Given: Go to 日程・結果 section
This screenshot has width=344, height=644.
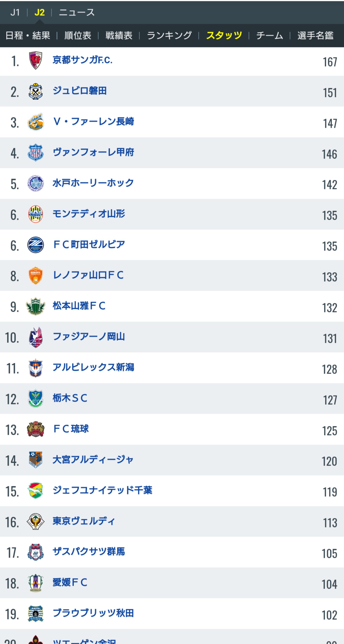Looking at the screenshot, I should pyautogui.click(x=28, y=36).
